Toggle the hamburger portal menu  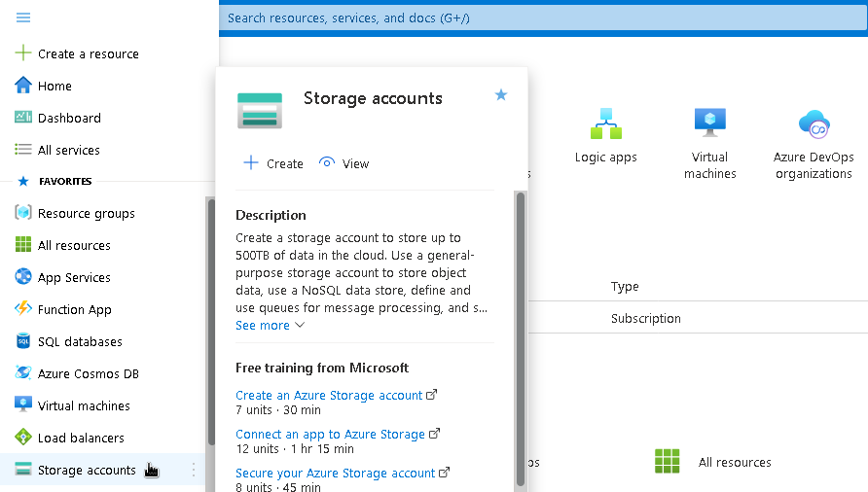pos(23,18)
